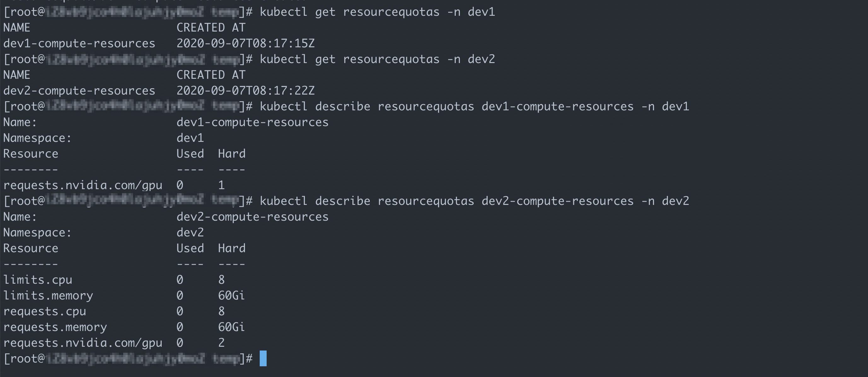Screen dimensions: 868x377
Task: Click the dev1 describe resourcequotas command line
Action: [474, 107]
